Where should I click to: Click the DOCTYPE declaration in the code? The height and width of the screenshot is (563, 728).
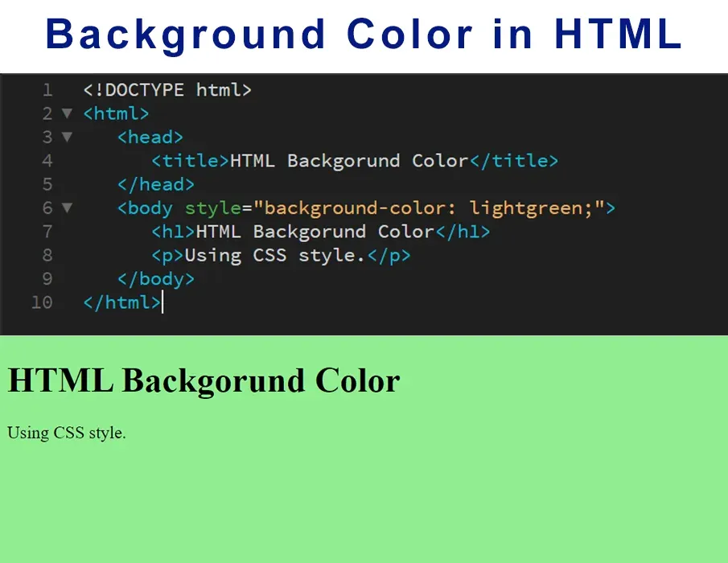point(167,90)
